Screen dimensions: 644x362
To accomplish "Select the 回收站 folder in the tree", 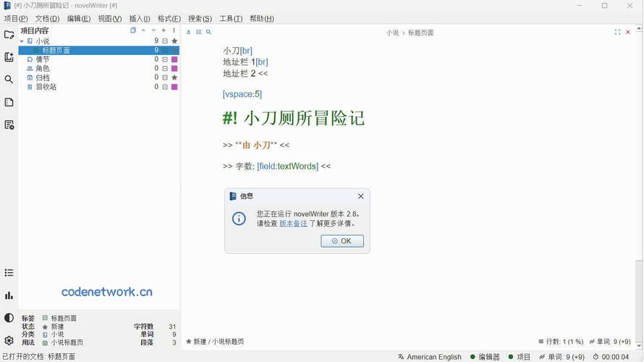I will [46, 87].
